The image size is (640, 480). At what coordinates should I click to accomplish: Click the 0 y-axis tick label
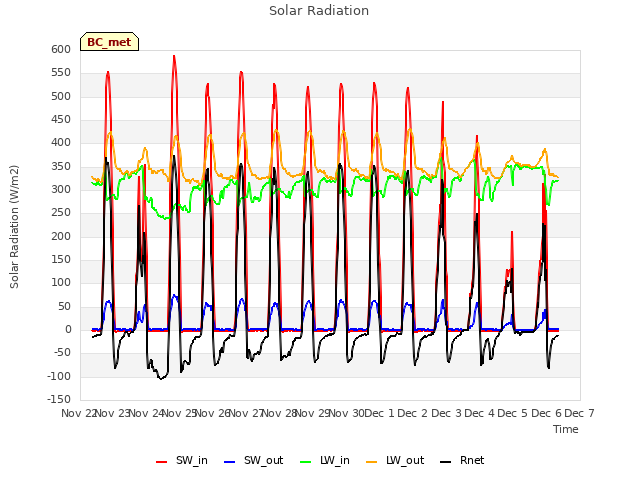68,329
